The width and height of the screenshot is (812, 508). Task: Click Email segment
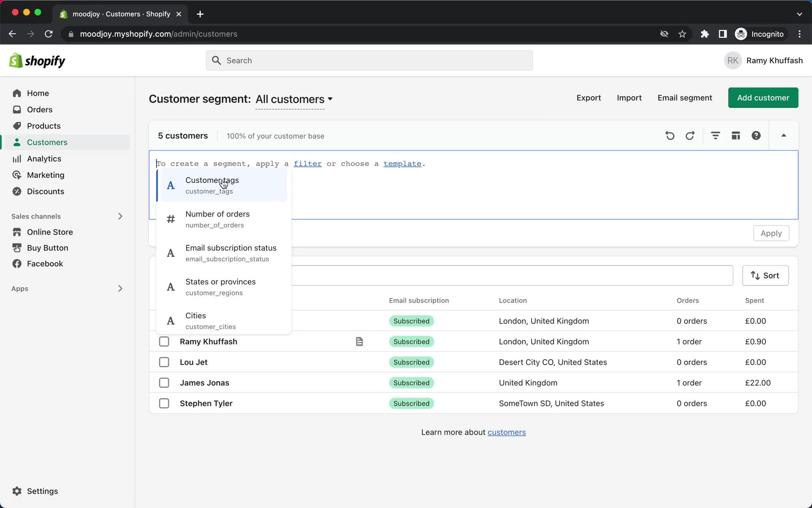(684, 98)
